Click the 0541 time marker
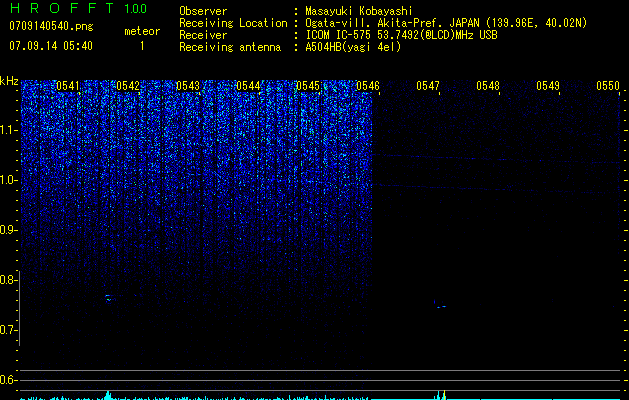 point(68,86)
